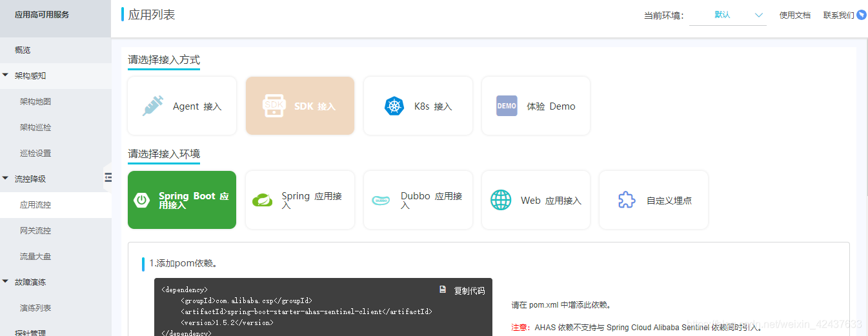Image resolution: width=868 pixels, height=336 pixels.
Task: Collapse the 架构感知 menu group
Action: click(6, 75)
